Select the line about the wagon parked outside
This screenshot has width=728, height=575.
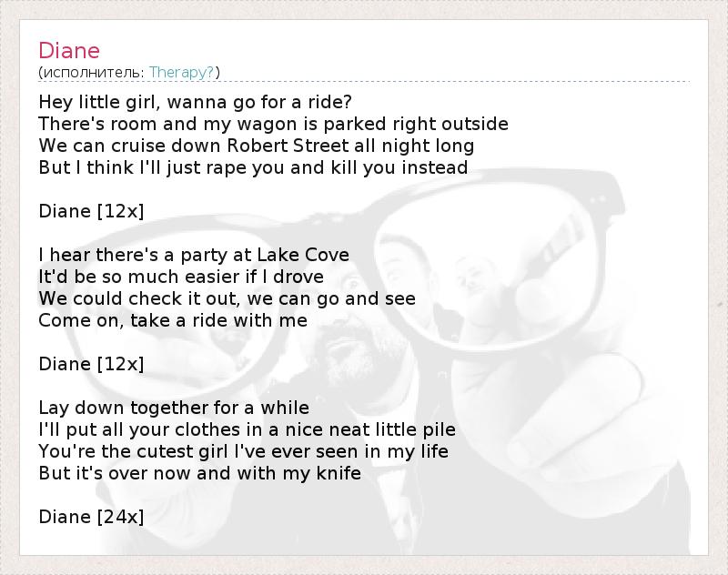(x=273, y=123)
